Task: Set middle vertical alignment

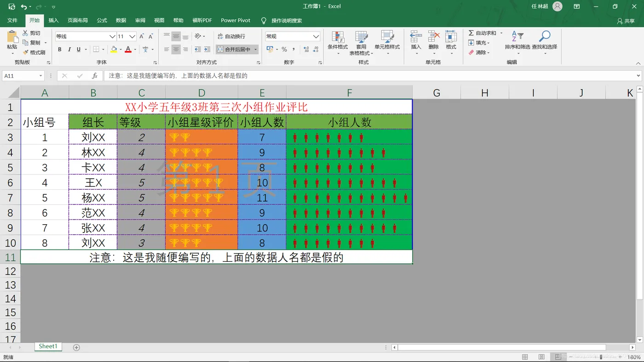Action: click(176, 36)
